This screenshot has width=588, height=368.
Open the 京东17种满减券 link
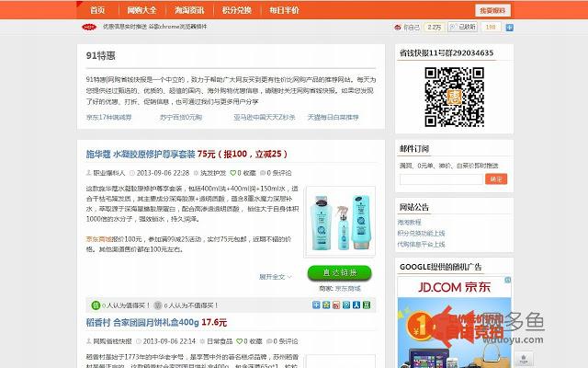point(108,117)
